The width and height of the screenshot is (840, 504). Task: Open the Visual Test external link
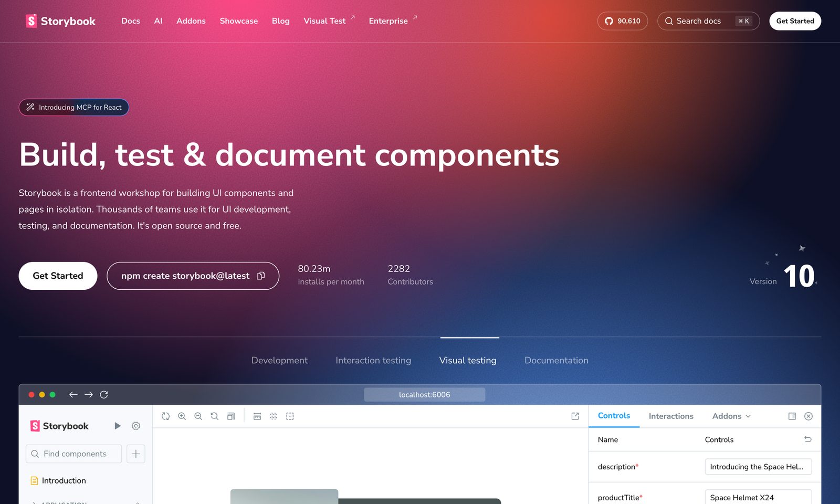coord(329,21)
